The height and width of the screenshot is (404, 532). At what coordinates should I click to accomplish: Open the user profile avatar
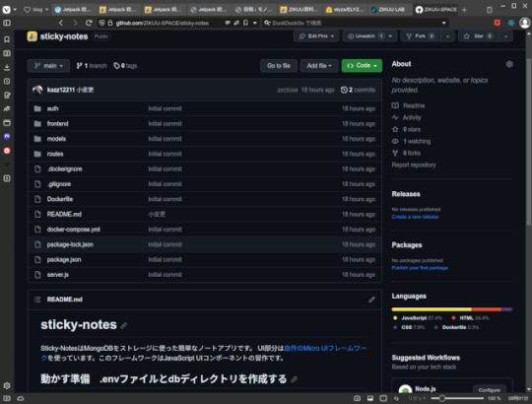[x=524, y=23]
